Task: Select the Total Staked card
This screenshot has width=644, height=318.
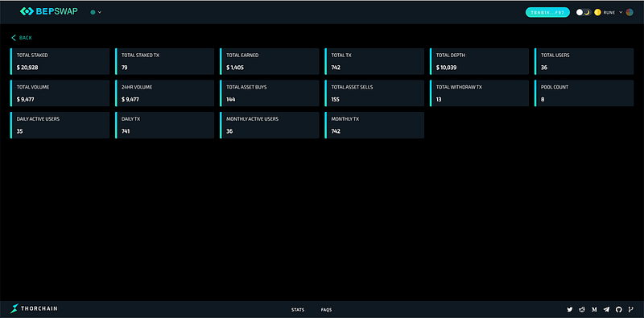Action: (x=60, y=61)
